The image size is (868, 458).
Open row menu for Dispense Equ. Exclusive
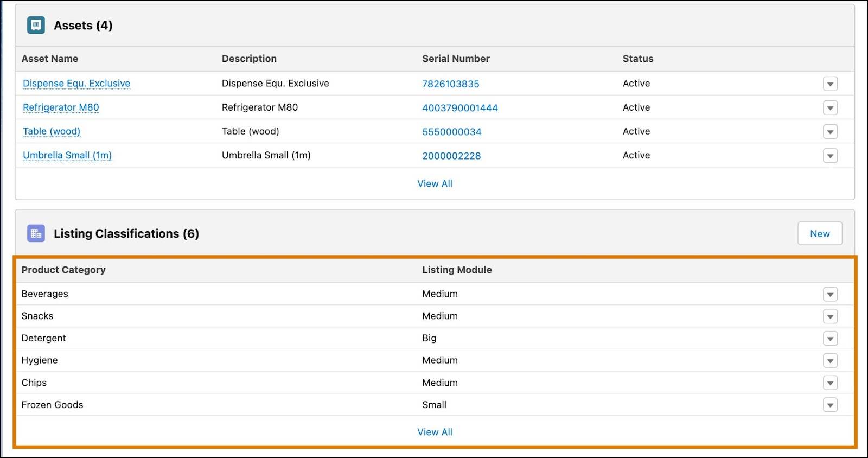pos(830,84)
